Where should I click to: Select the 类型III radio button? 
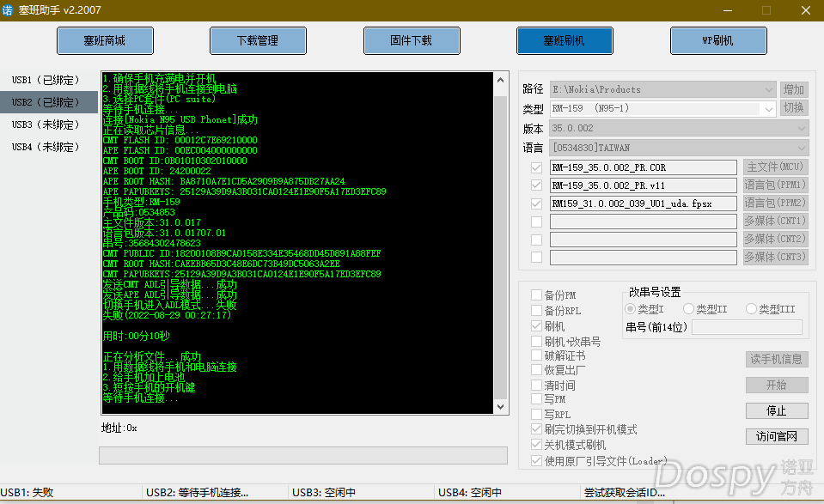(752, 309)
